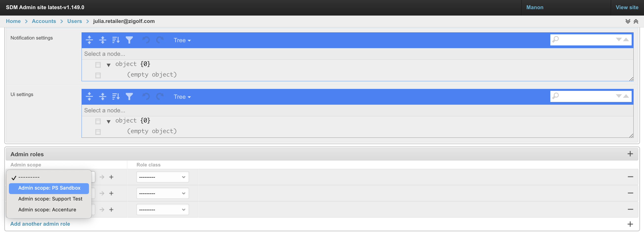This screenshot has height=239, width=644.
Task: Focus search field in Ui settings editor
Action: (x=586, y=96)
